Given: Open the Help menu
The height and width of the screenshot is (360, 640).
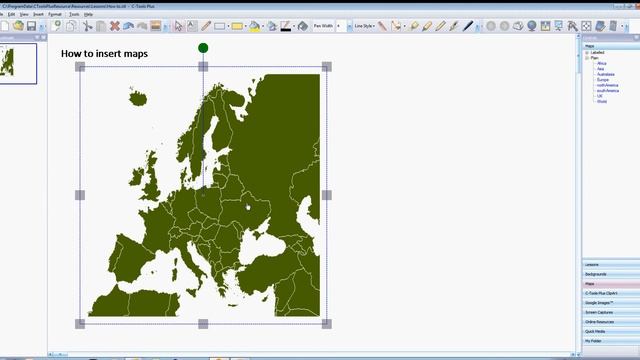Looking at the screenshot, I should pos(88,14).
